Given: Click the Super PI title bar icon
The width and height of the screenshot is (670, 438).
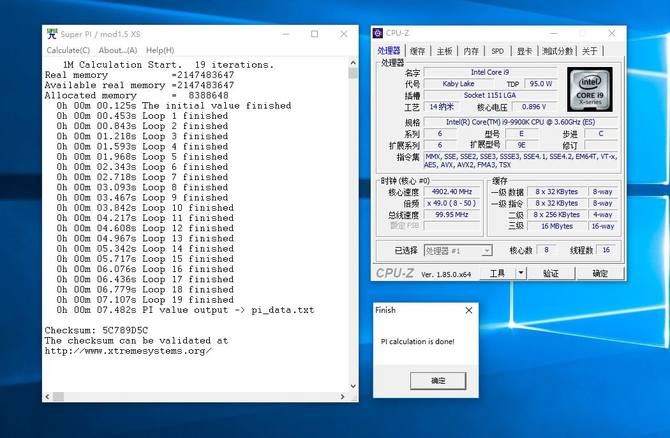Looking at the screenshot, I should (x=52, y=34).
